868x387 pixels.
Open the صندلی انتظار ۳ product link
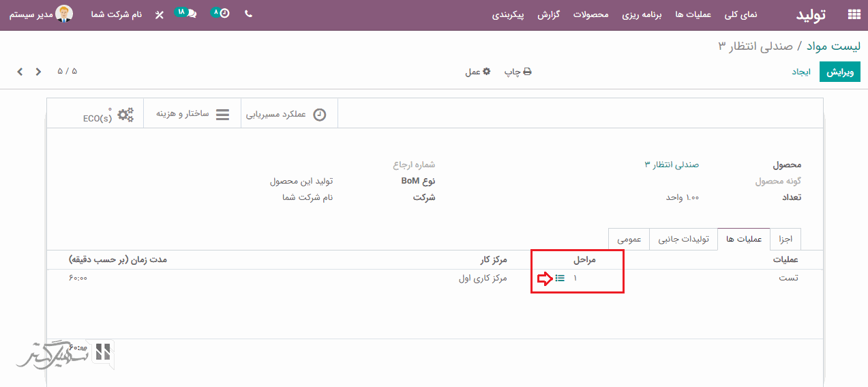pyautogui.click(x=672, y=164)
